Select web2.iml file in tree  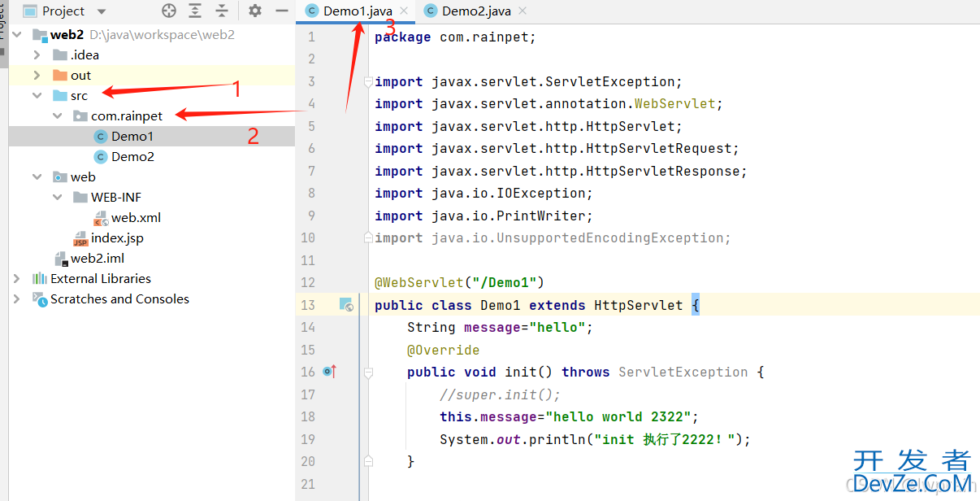98,259
